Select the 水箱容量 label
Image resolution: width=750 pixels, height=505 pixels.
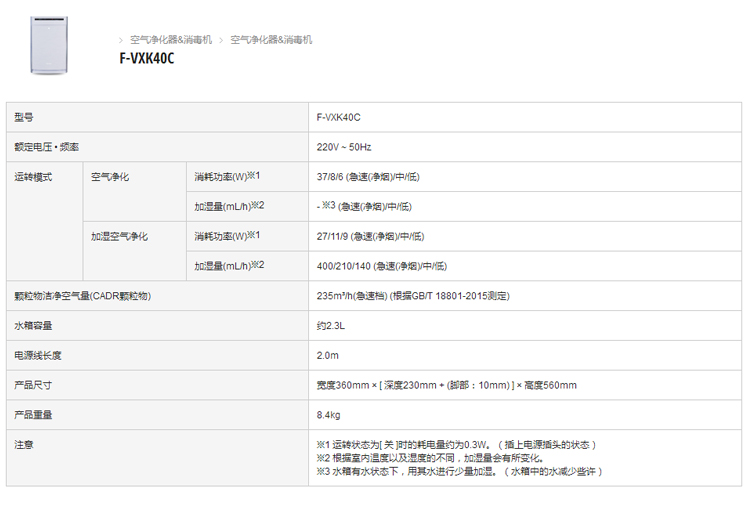click(33, 326)
